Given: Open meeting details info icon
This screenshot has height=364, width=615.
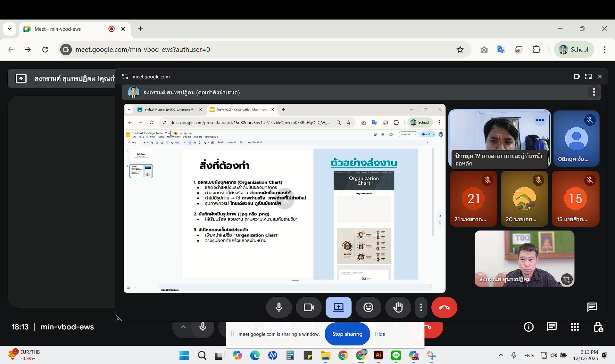Looking at the screenshot, I should [x=528, y=327].
